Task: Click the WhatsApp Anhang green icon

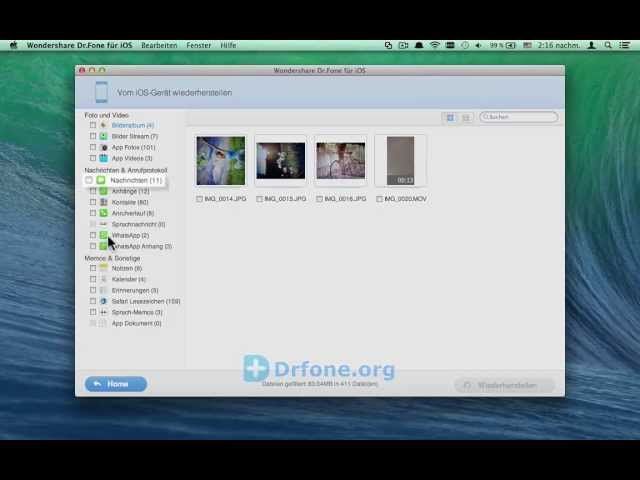Action: (x=104, y=246)
